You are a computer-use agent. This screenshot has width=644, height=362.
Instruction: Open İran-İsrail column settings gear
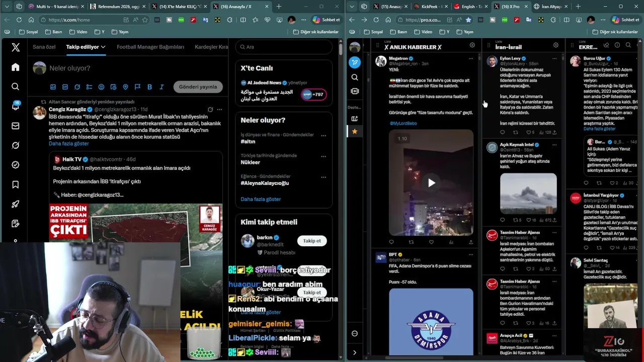point(555,45)
